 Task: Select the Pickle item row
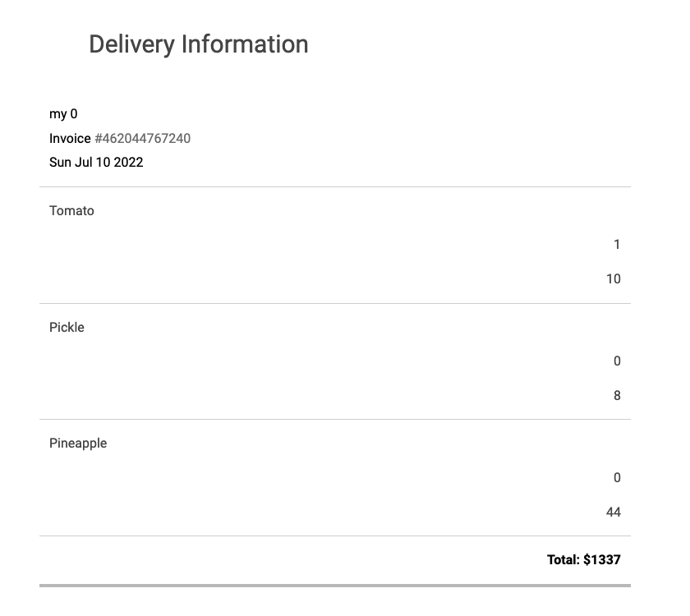[x=335, y=361]
